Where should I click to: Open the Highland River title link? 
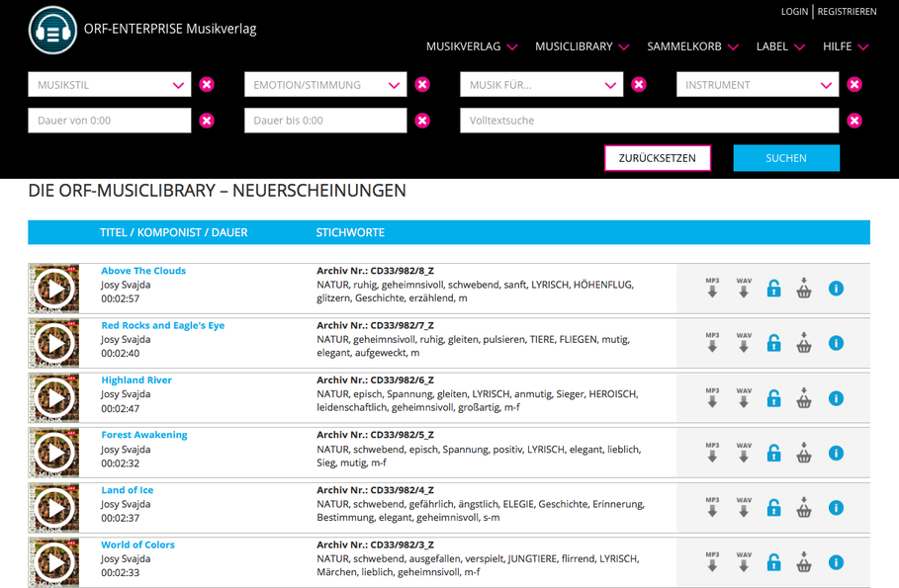coord(136,379)
